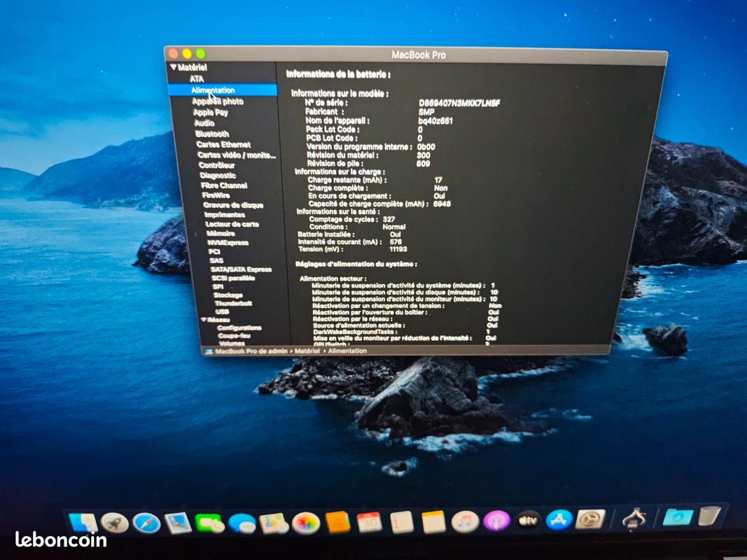The image size is (747, 560).
Task: Click battery serial number D869407N3MKK7LN5F
Action: pyautogui.click(x=459, y=103)
